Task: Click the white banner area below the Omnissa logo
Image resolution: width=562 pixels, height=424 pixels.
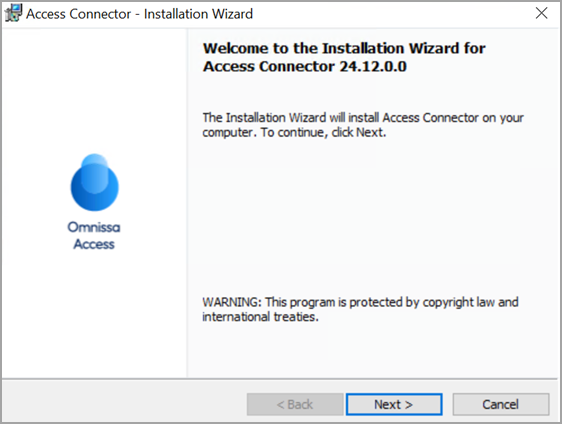Action: [94, 314]
